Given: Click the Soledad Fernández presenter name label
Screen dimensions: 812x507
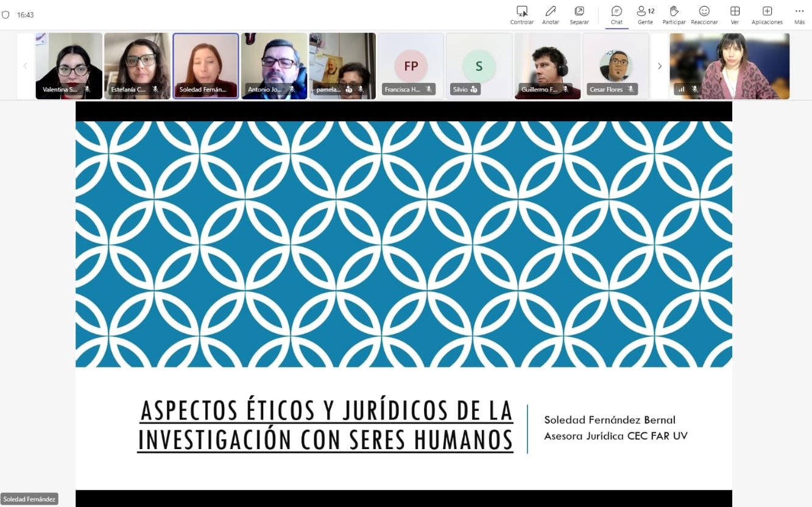Looking at the screenshot, I should coord(29,499).
